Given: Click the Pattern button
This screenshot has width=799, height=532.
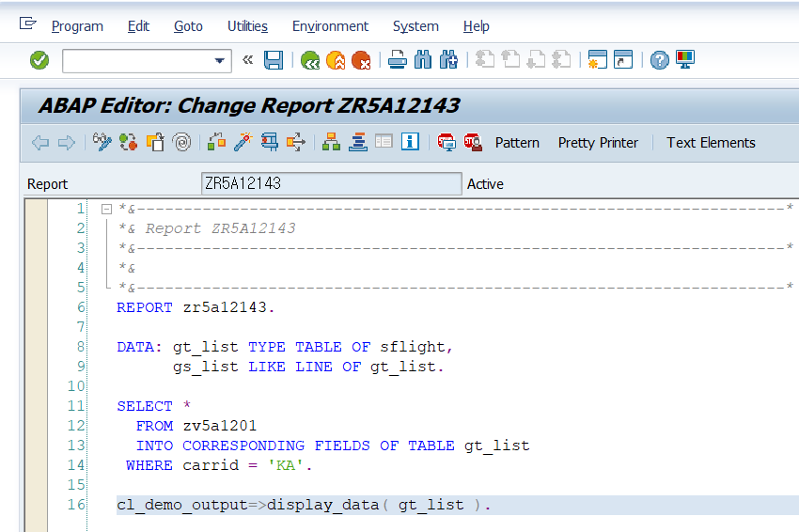Looking at the screenshot, I should [517, 143].
